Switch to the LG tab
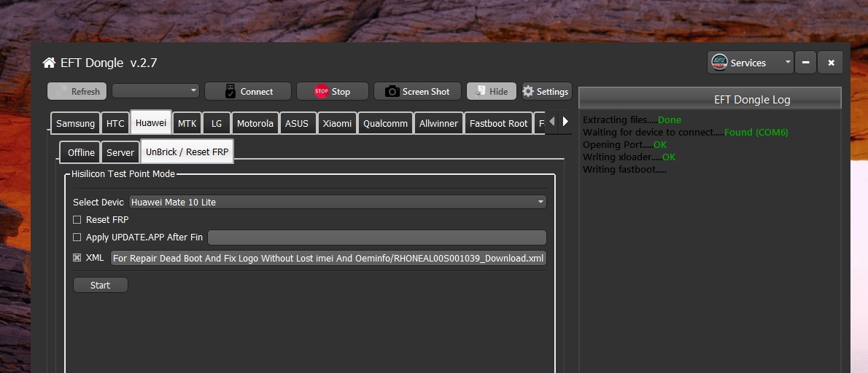This screenshot has height=373, width=868. (217, 123)
